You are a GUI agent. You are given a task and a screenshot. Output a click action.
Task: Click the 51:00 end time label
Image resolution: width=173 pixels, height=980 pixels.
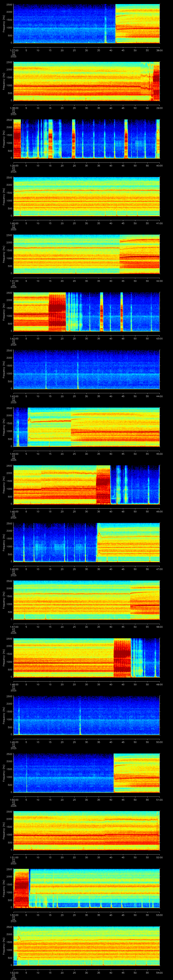tap(160, 800)
